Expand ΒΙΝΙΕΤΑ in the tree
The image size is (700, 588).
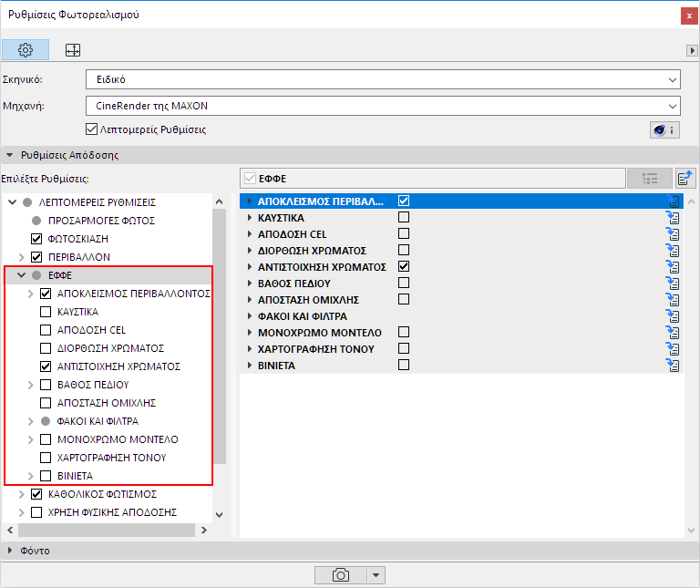pos(30,476)
